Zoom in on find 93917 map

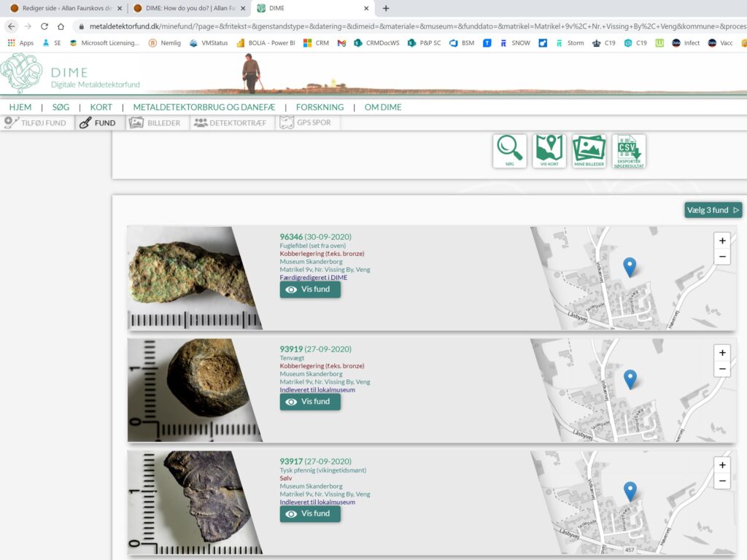point(722,464)
